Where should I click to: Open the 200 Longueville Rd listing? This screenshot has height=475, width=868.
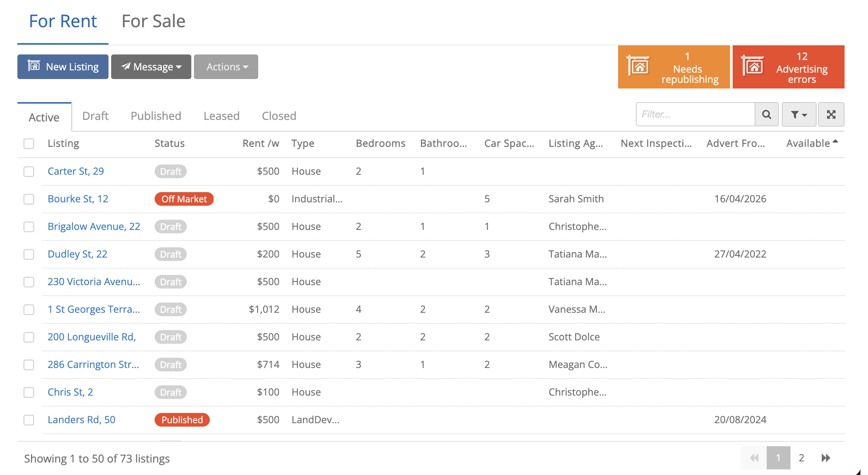point(92,337)
